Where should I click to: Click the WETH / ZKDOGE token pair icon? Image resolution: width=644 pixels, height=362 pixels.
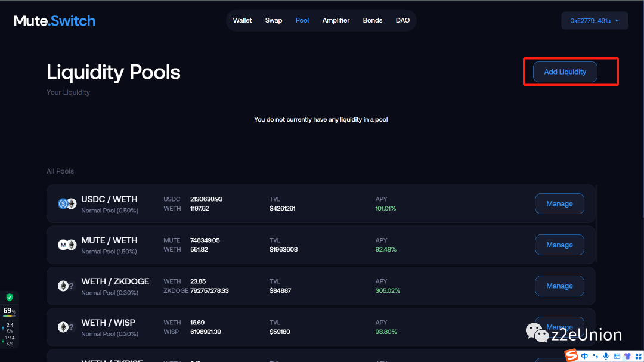pos(66,286)
